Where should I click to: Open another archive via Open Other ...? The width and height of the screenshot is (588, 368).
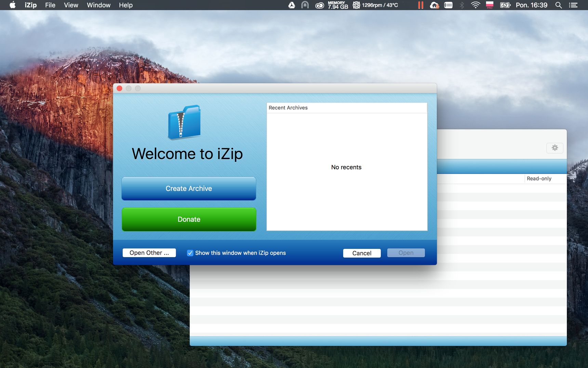pos(149,253)
